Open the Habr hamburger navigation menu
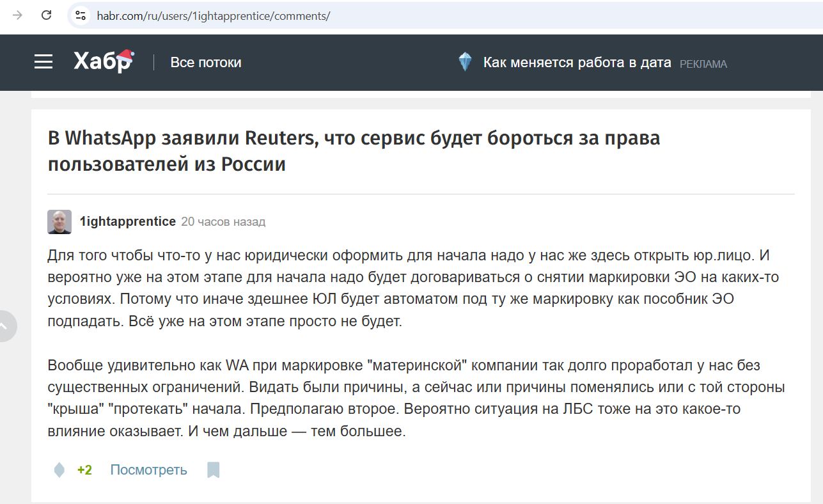Image resolution: width=823 pixels, height=504 pixels. click(x=43, y=62)
